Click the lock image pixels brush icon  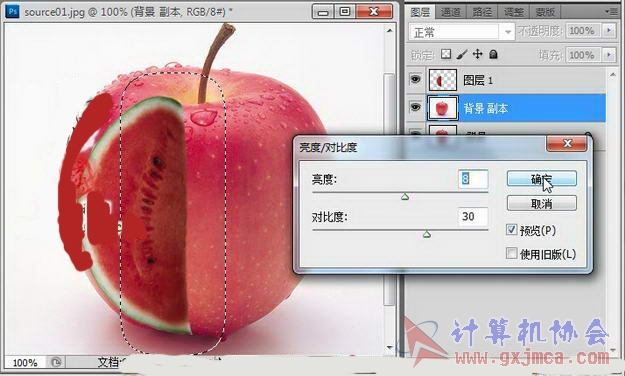tap(462, 54)
